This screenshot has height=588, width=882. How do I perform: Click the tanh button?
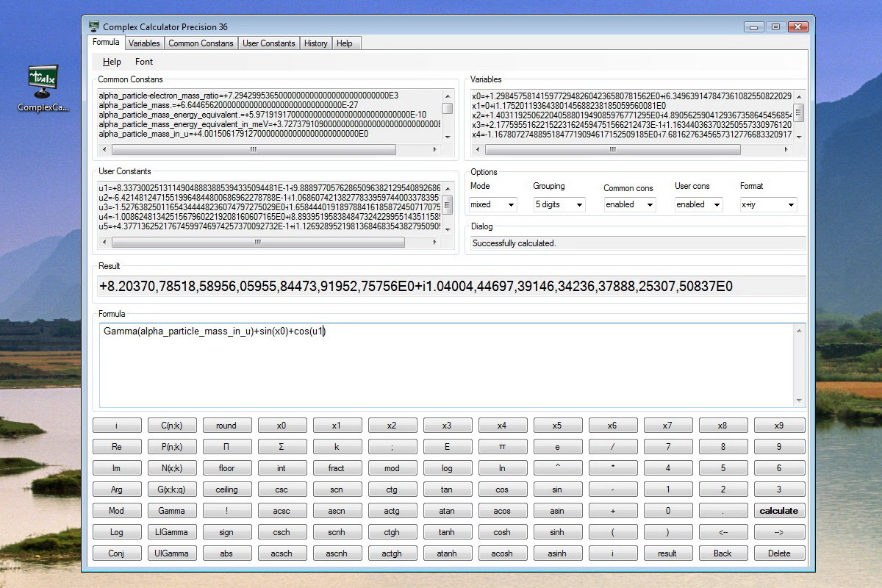(447, 532)
